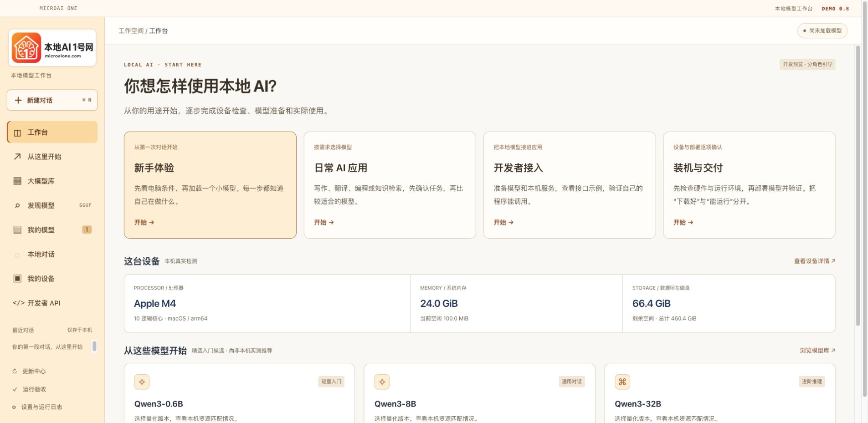Viewport: 868px width, 423px height.
Task: Click the Qwen3-8B model title
Action: (x=395, y=404)
